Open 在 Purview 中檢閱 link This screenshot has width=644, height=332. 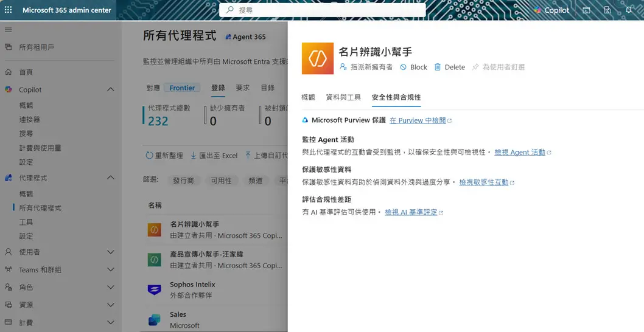pos(421,120)
